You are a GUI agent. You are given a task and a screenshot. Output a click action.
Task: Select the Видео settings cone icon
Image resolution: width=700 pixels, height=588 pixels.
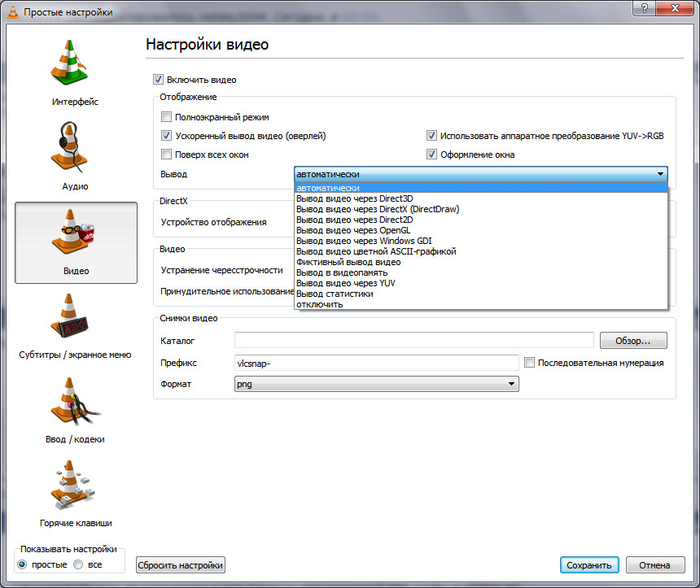(x=73, y=231)
